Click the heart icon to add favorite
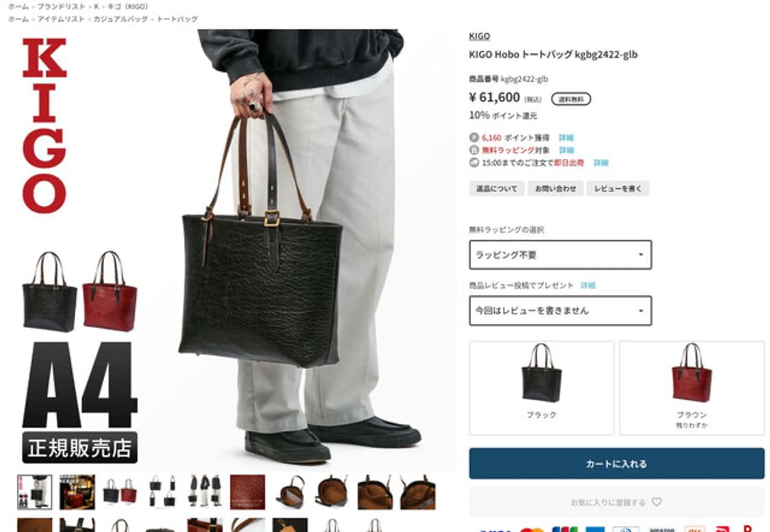Screen dimensions: 770x532 656,502
